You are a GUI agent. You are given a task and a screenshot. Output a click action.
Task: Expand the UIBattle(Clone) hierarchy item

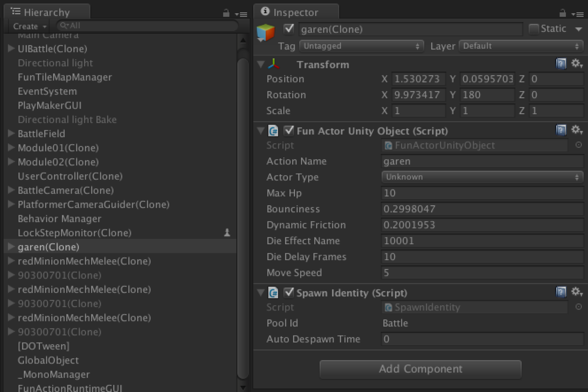pos(11,48)
